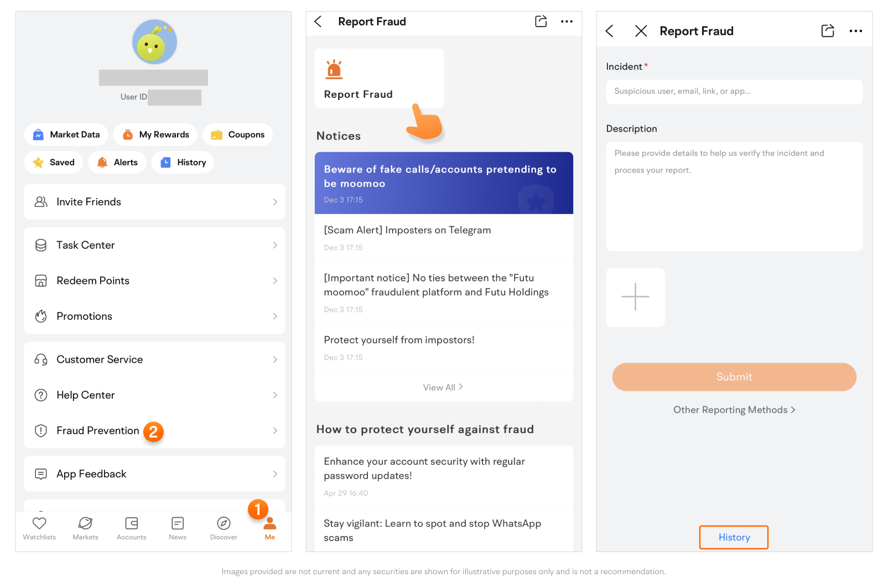The width and height of the screenshot is (888, 588).
Task: Open the Markets tab icon
Action: [x=85, y=523]
